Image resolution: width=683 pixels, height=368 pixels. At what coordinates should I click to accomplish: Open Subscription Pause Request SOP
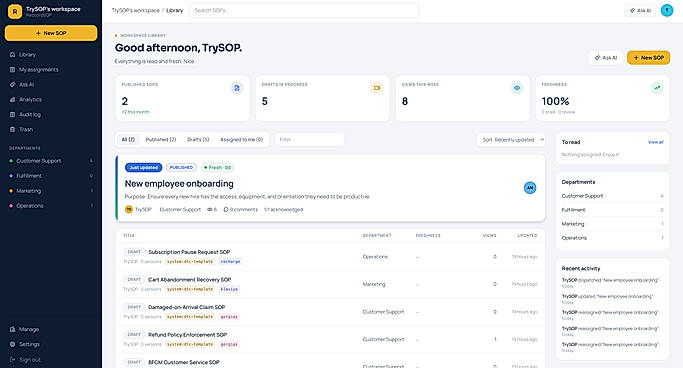tap(189, 252)
